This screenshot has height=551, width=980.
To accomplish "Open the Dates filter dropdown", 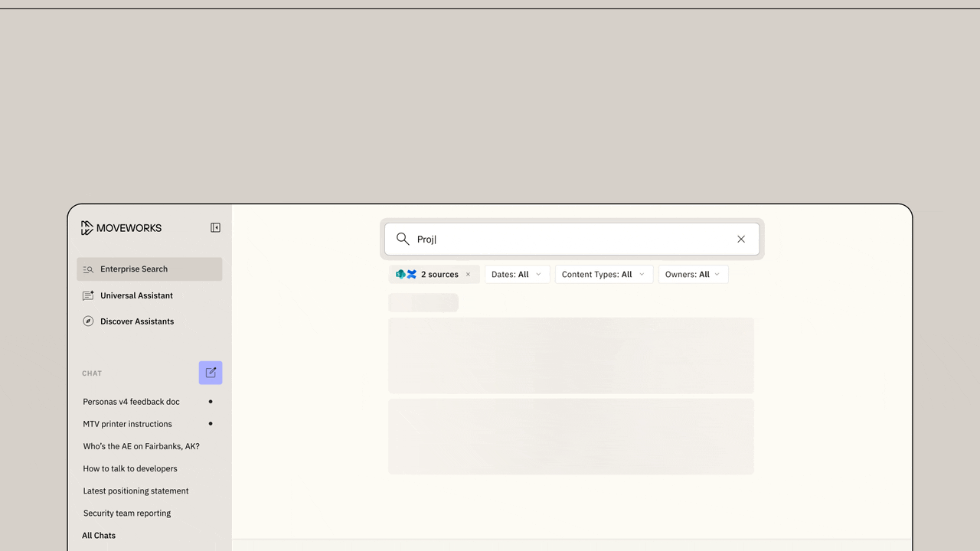I will tap(517, 275).
